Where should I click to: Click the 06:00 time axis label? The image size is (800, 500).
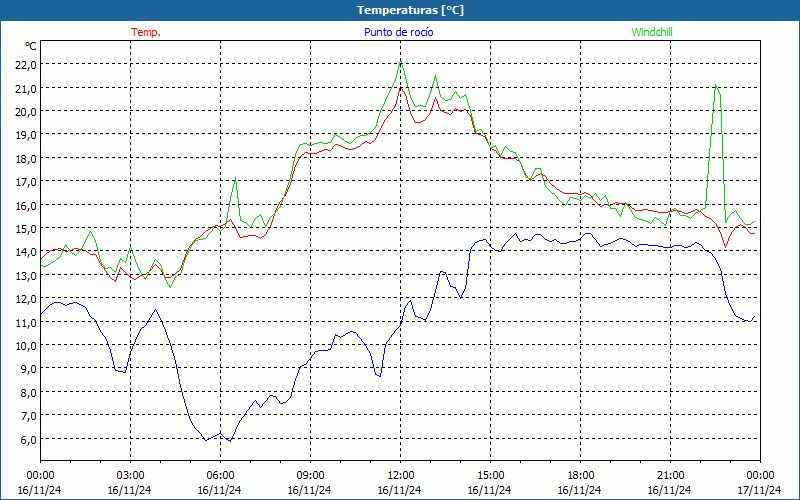click(220, 476)
